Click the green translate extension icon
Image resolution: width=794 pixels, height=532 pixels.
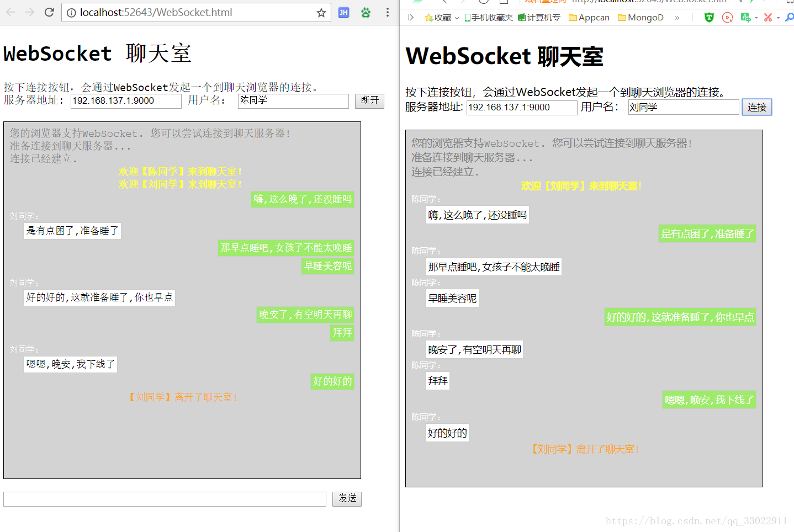point(745,18)
